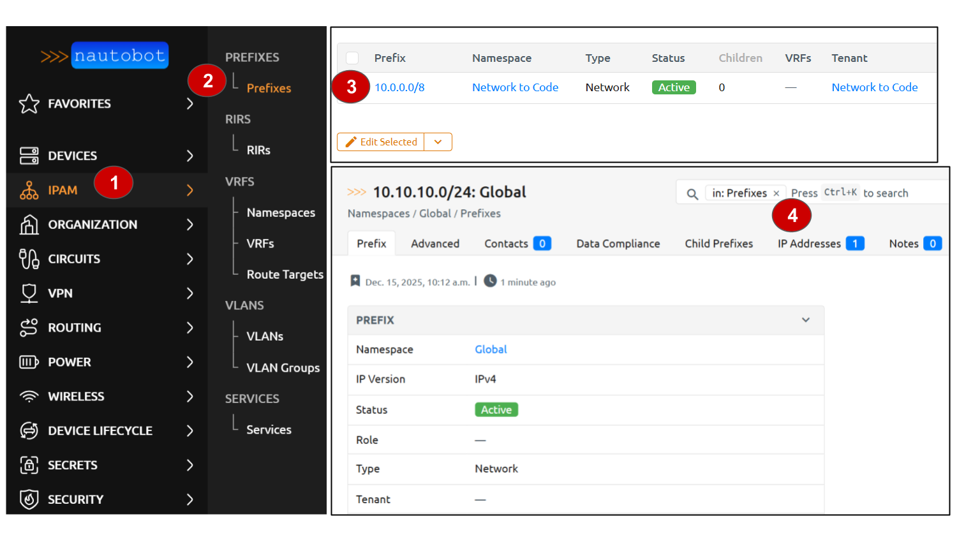This screenshot has height=551, width=980.
Task: Open the 10.0.0.0/8 prefix link
Action: [x=399, y=87]
